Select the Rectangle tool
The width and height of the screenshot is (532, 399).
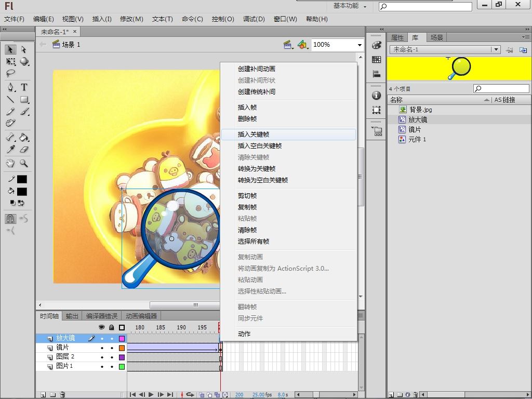pos(24,99)
